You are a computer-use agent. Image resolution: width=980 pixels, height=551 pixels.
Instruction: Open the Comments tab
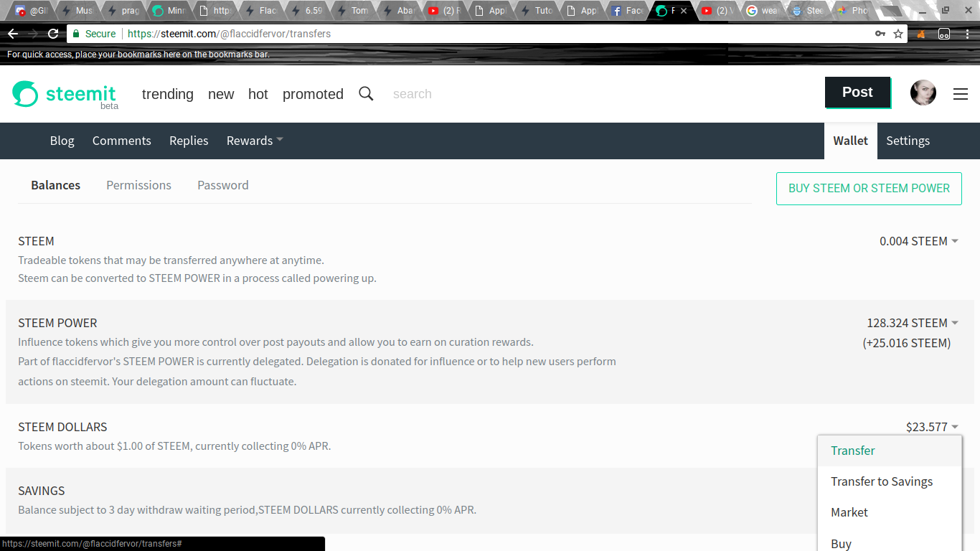122,141
